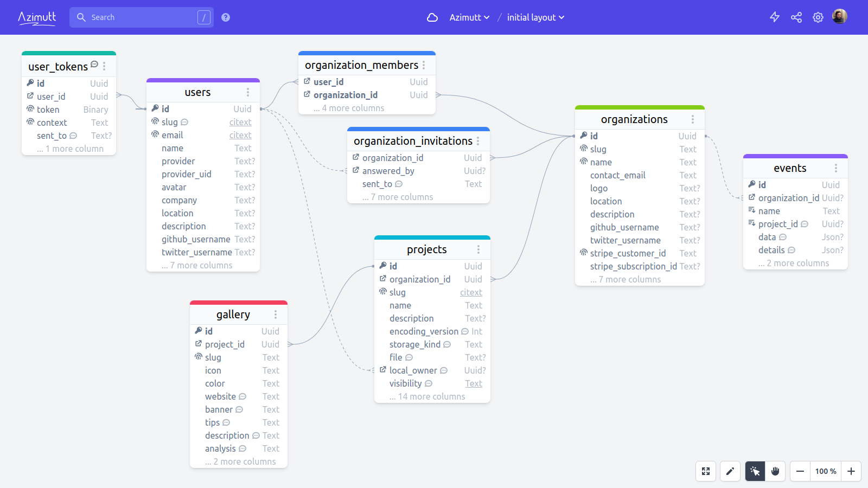Click your profile avatar in the top bar
Image resolution: width=868 pixels, height=488 pixels.
840,16
